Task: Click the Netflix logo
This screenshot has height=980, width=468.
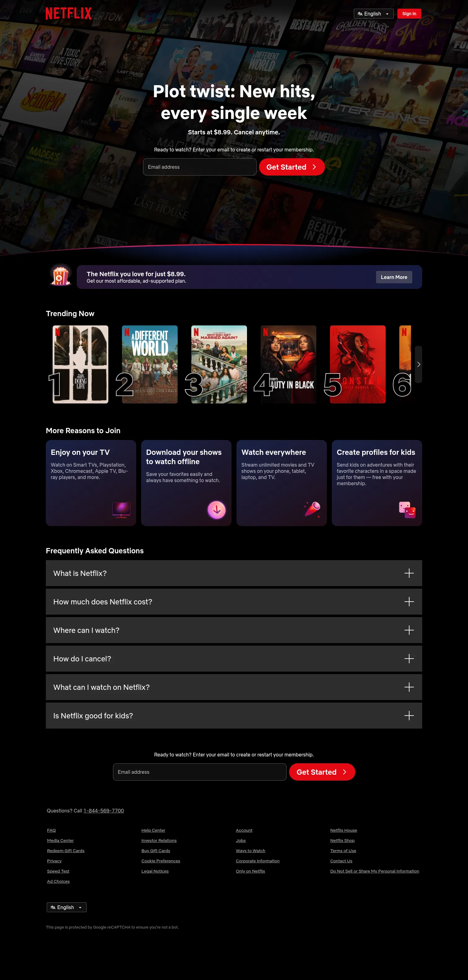Action: click(68, 13)
